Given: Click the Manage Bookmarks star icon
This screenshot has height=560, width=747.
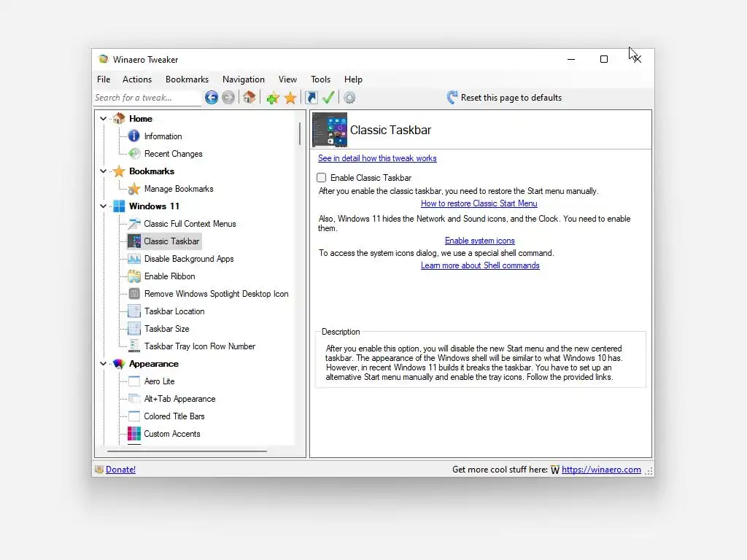Looking at the screenshot, I should click(134, 189).
